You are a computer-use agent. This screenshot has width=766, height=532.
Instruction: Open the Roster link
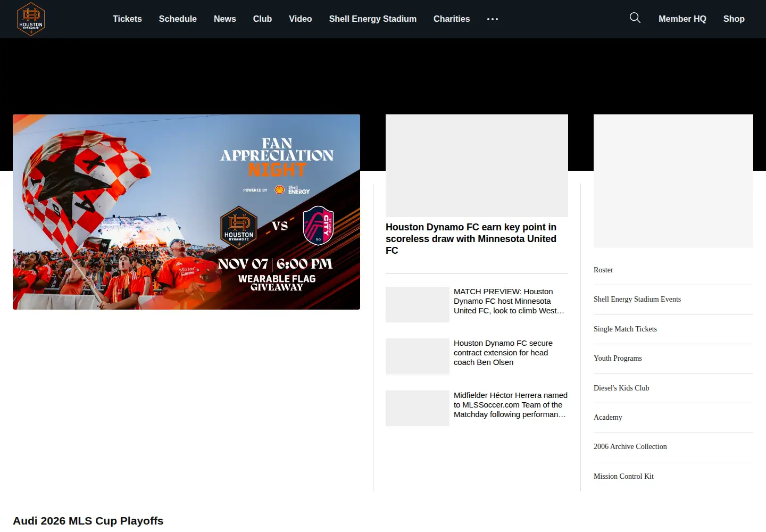603,270
